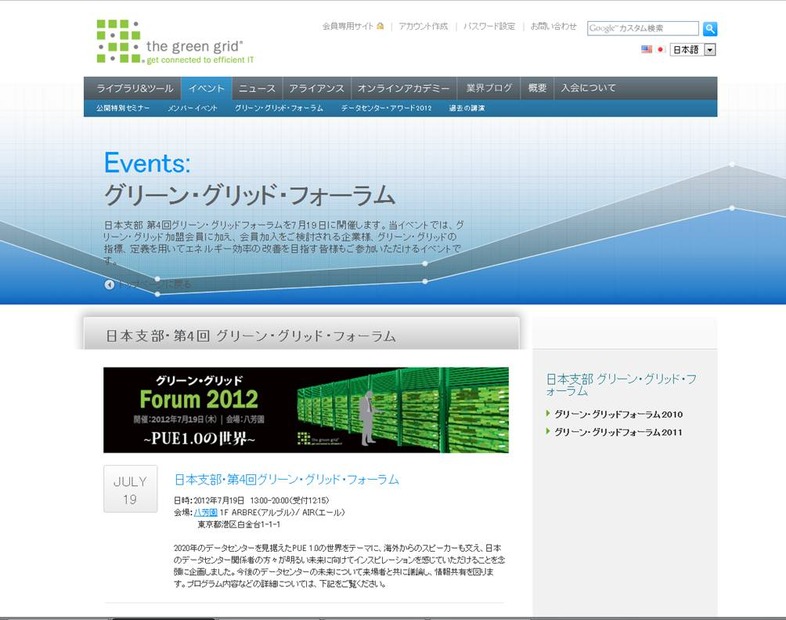
Task: Go to 過去の講演 submenu
Action: [467, 108]
